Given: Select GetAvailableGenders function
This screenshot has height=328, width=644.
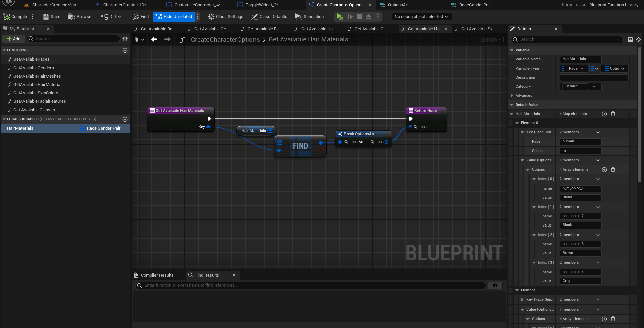Looking at the screenshot, I should point(34,68).
